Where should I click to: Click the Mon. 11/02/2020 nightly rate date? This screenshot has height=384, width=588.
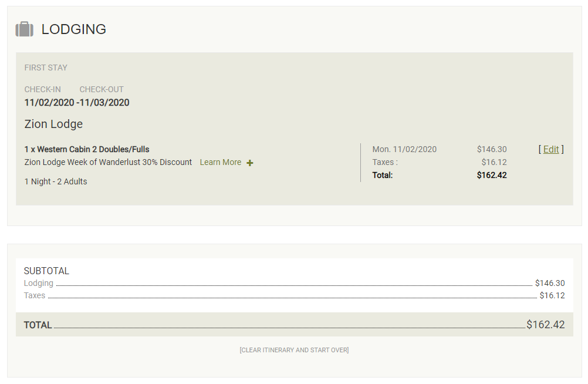click(x=404, y=149)
